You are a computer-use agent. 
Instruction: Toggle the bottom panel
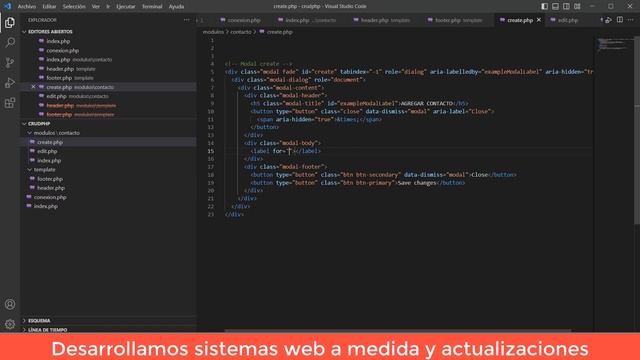coord(556,6)
